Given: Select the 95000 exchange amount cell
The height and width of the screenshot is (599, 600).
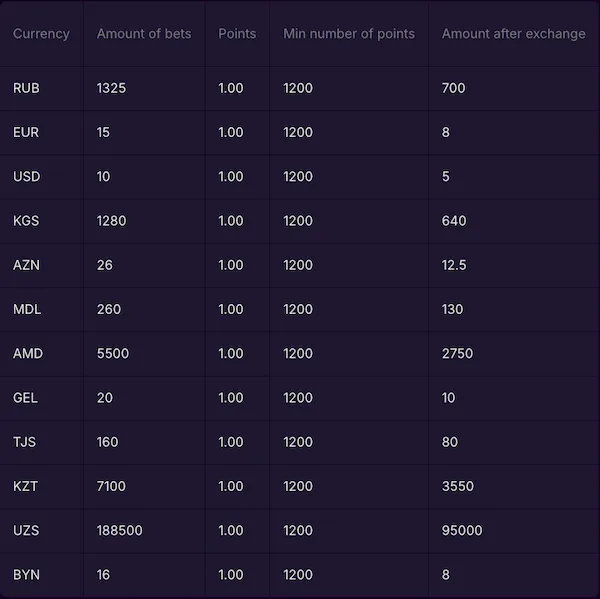Looking at the screenshot, I should pyautogui.click(x=462, y=530).
